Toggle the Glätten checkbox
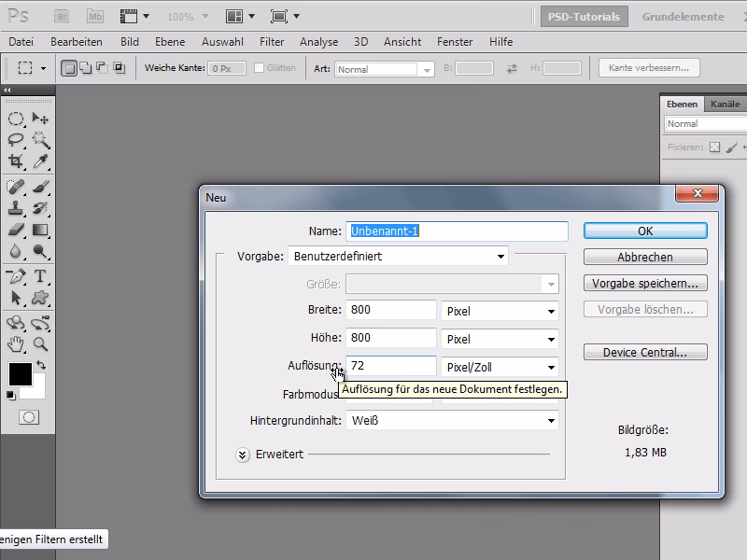Screen dimensions: 747x560 pos(259,68)
